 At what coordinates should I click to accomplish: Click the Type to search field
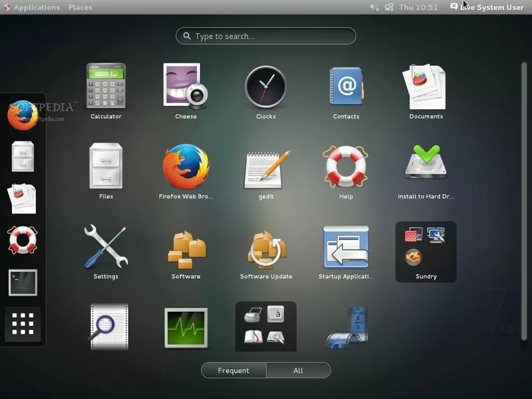pyautogui.click(x=265, y=36)
